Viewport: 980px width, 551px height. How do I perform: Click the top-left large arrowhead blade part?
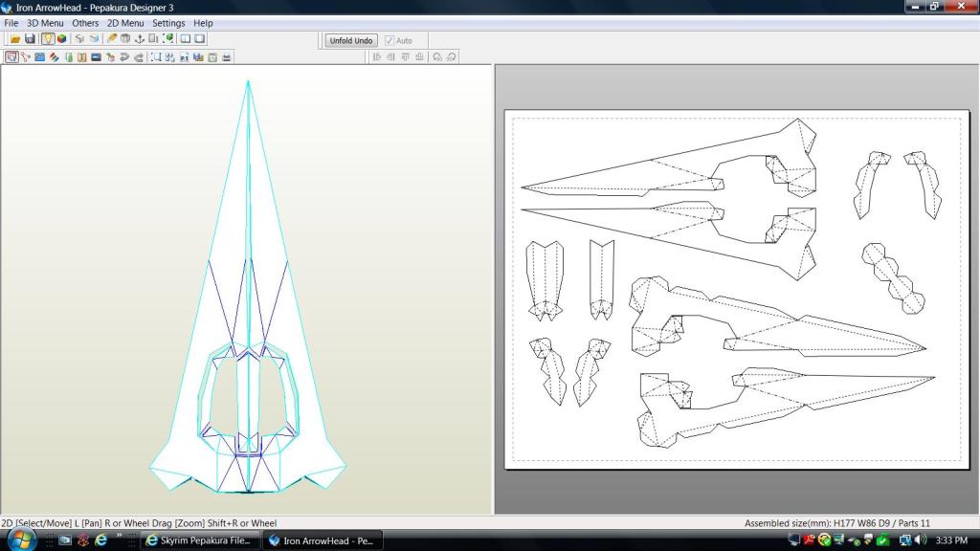point(669,158)
